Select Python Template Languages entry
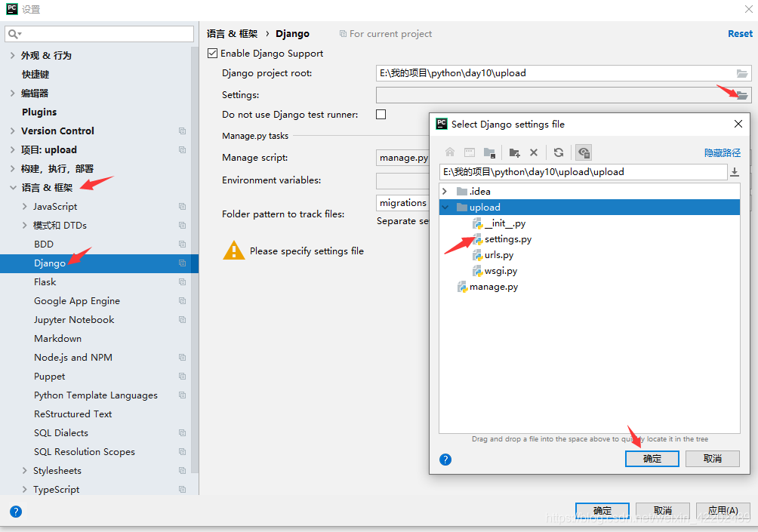 [96, 395]
